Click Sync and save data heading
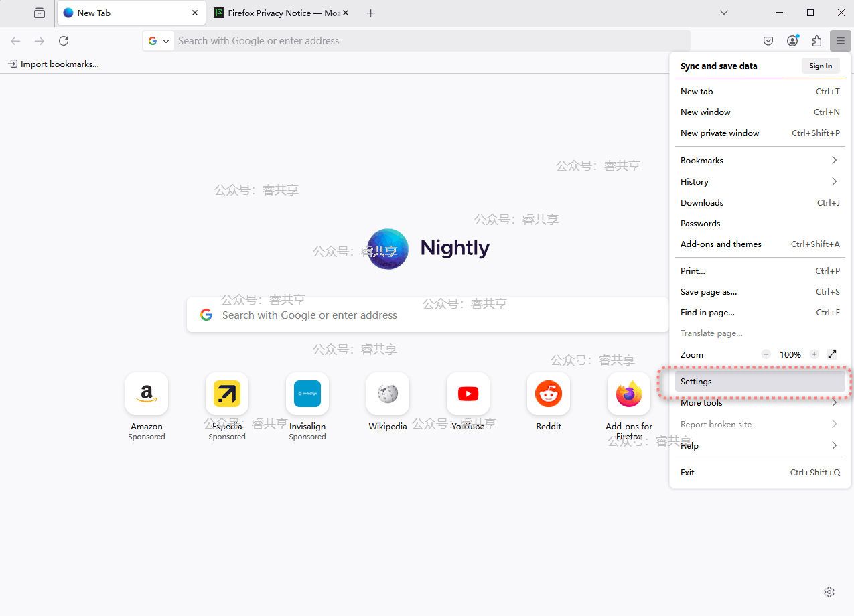Screen dimensions: 854x616 [719, 66]
